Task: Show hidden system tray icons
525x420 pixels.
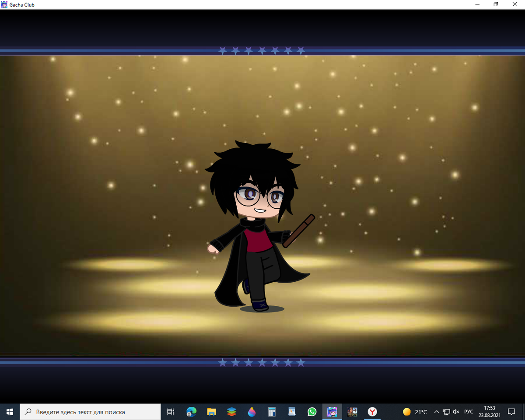Action: point(437,412)
